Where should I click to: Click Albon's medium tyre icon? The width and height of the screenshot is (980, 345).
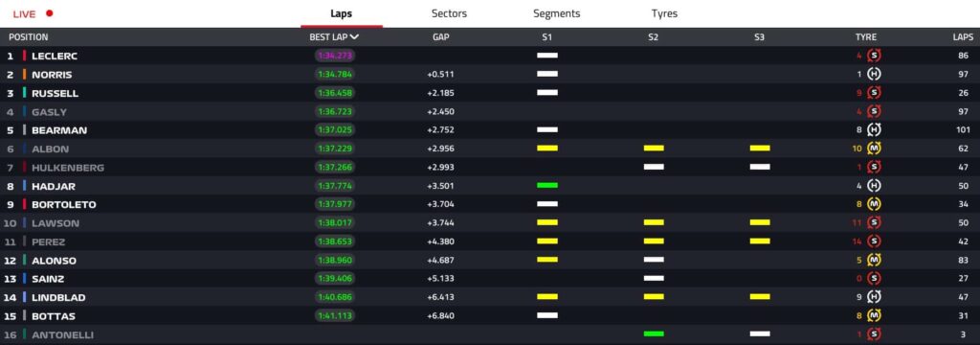click(x=875, y=149)
